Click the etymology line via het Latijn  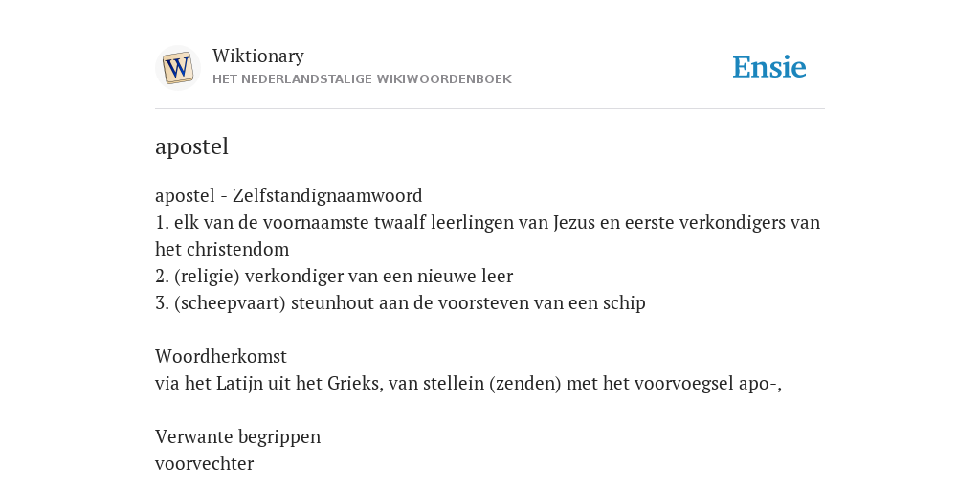coord(468,383)
